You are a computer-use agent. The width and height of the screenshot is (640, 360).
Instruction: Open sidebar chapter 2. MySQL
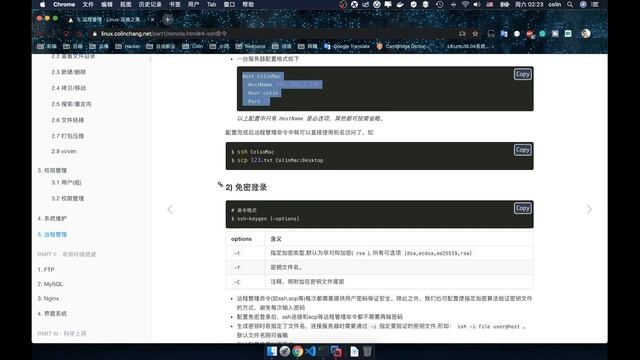click(x=50, y=284)
